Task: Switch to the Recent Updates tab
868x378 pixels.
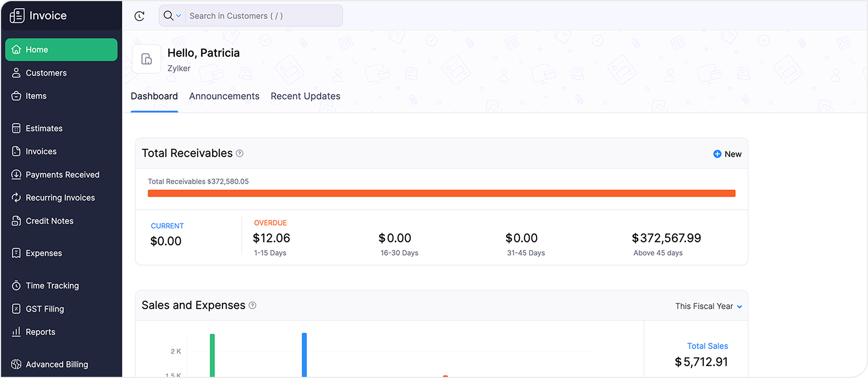Action: tap(305, 96)
